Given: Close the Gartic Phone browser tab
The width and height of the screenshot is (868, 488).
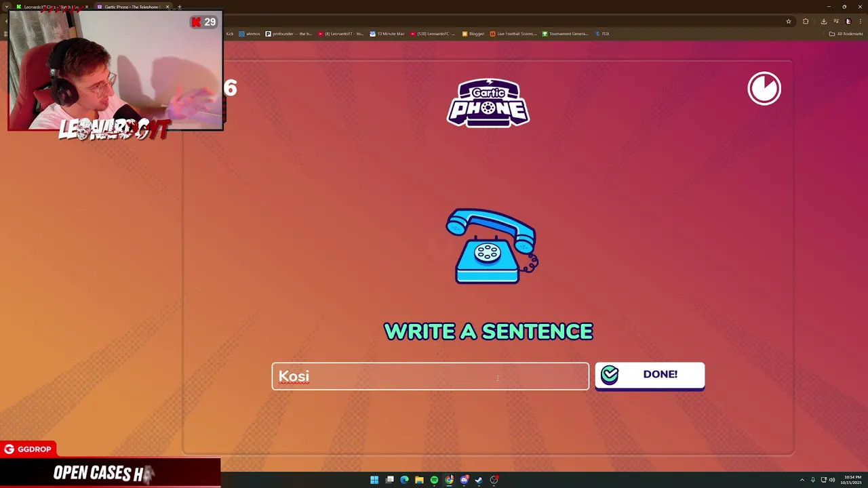Looking at the screenshot, I should point(167,7).
